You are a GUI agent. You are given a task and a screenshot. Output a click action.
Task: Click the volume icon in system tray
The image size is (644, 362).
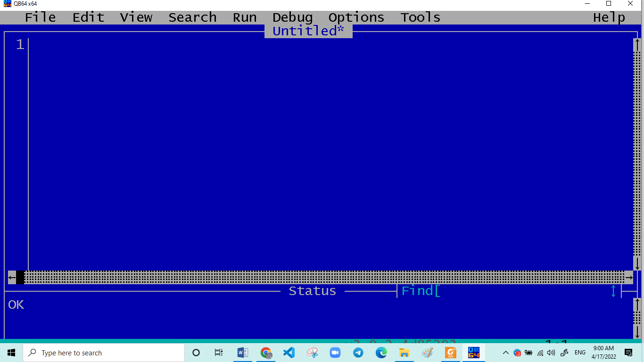[x=552, y=352]
